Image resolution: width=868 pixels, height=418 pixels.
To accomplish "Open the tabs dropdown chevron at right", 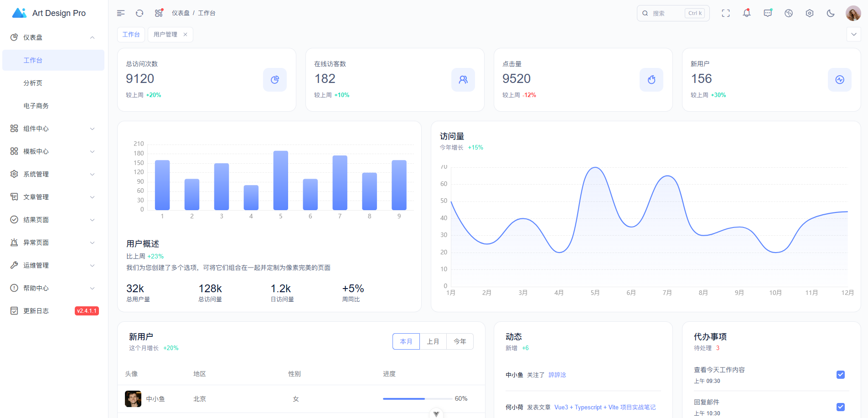I will click(854, 34).
